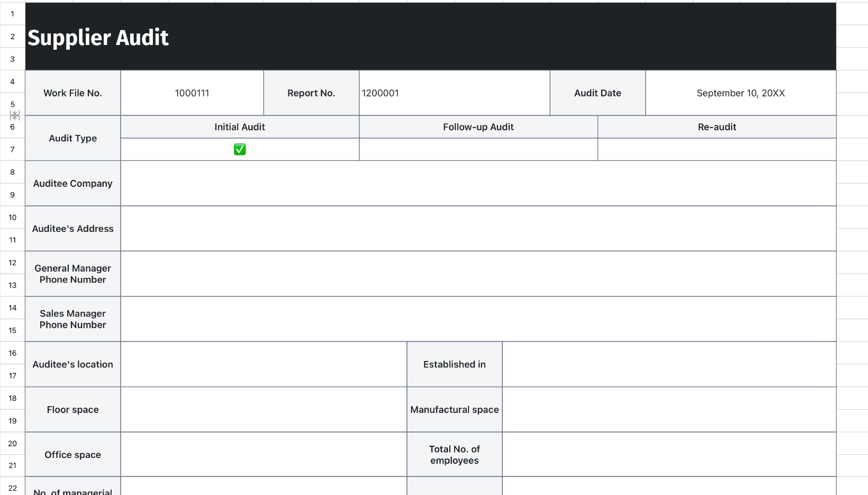Select row header 1
The width and height of the screenshot is (868, 495).
[13, 14]
